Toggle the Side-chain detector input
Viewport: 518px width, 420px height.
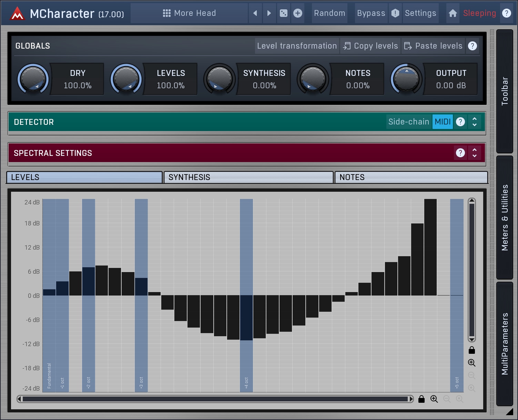[x=408, y=122]
